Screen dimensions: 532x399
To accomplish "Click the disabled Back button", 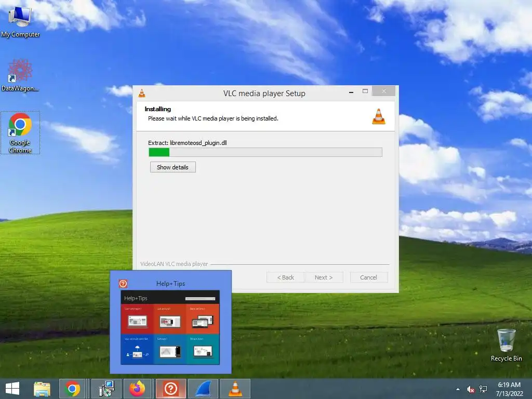I will [x=285, y=277].
